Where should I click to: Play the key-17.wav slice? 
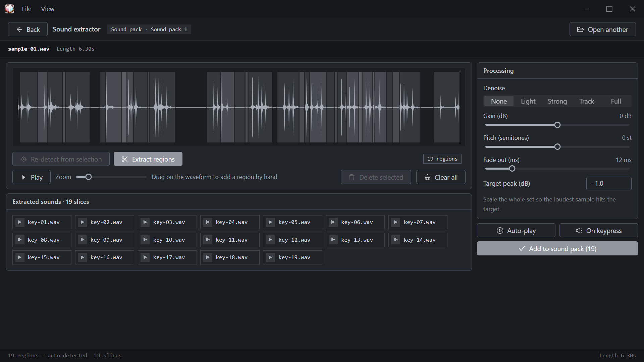click(145, 257)
